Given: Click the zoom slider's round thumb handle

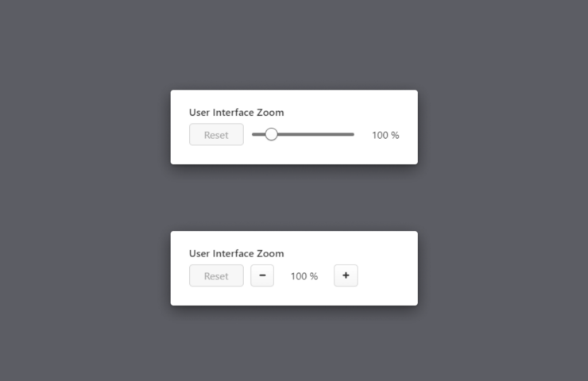Looking at the screenshot, I should [x=271, y=134].
